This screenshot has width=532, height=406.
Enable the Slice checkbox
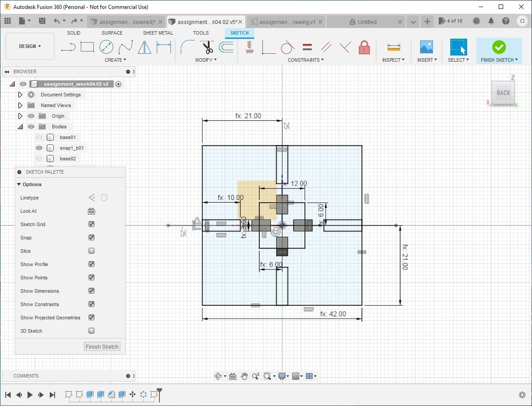click(x=91, y=251)
